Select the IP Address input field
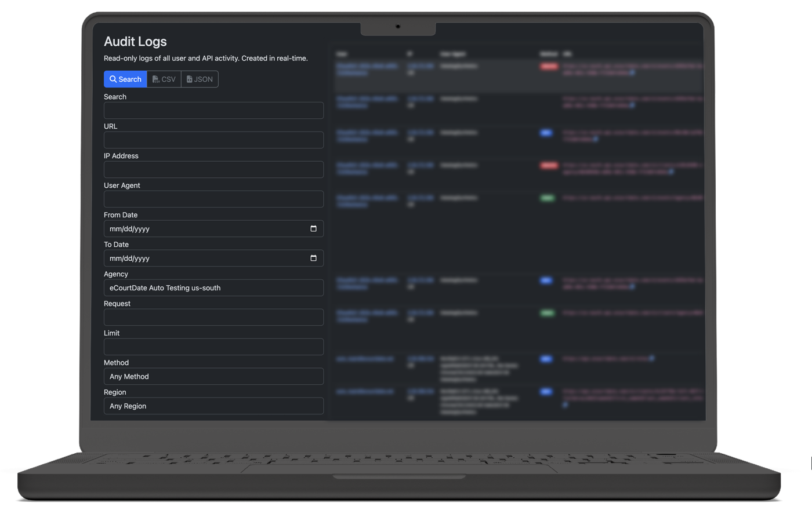 (213, 170)
